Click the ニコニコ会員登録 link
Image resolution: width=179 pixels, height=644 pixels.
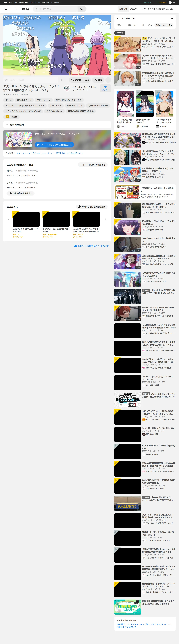click(x=160, y=3)
